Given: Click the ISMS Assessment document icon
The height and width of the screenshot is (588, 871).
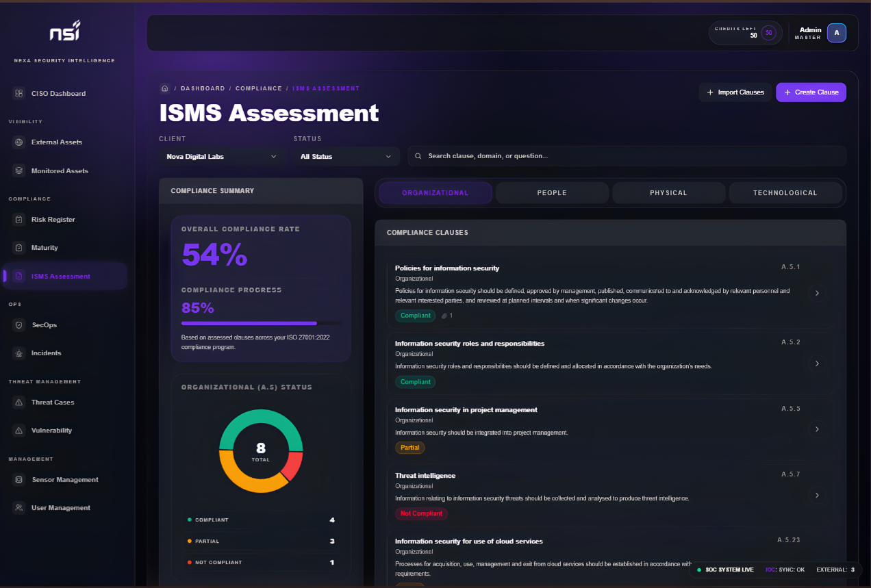Looking at the screenshot, I should tap(18, 277).
